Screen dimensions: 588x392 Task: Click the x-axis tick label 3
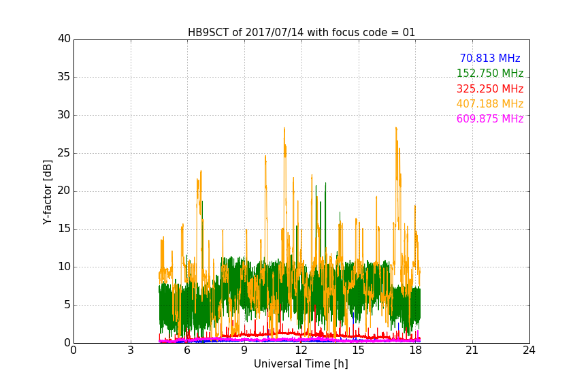click(x=131, y=350)
